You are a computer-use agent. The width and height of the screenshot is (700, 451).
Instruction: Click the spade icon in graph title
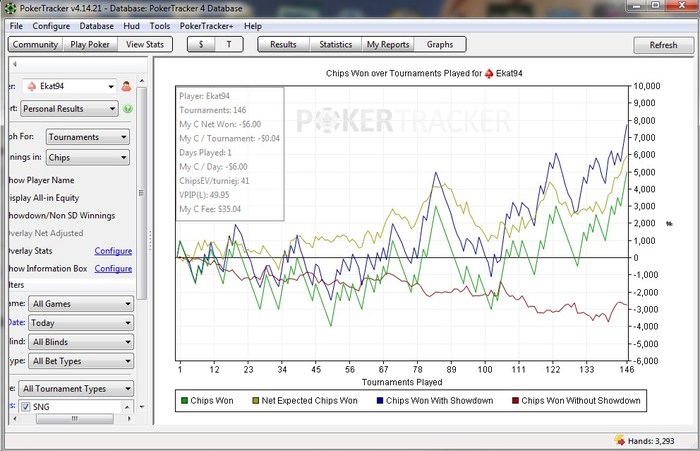[x=489, y=73]
